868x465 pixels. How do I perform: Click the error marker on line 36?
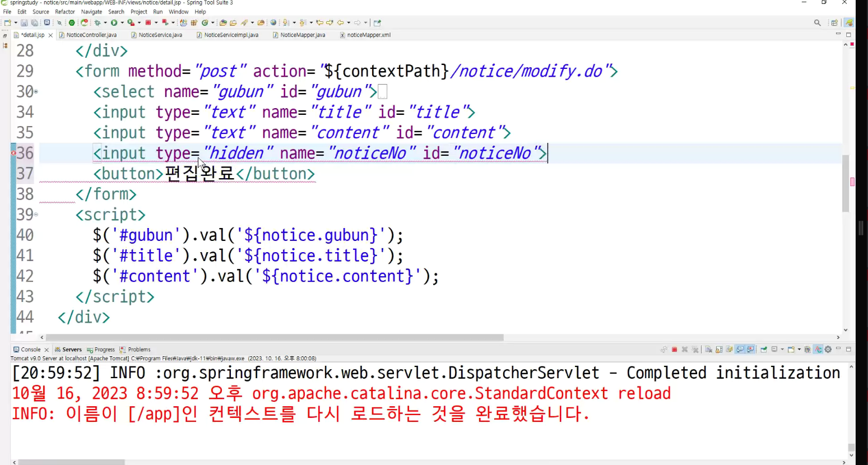click(14, 153)
